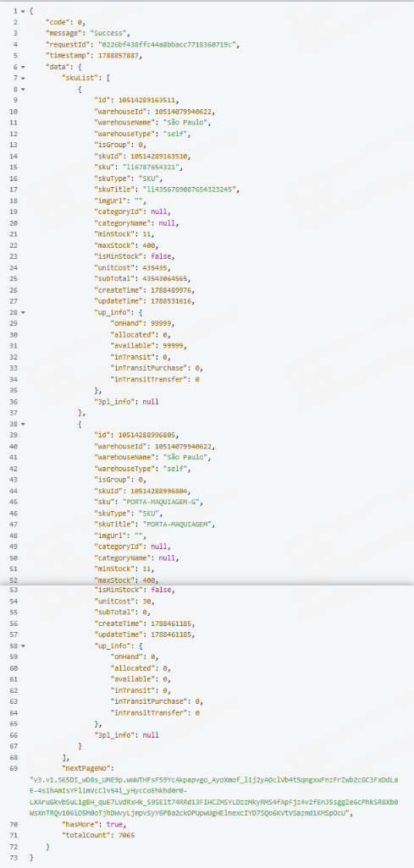Collapse the second "up_info" block on line 58

(23, 646)
